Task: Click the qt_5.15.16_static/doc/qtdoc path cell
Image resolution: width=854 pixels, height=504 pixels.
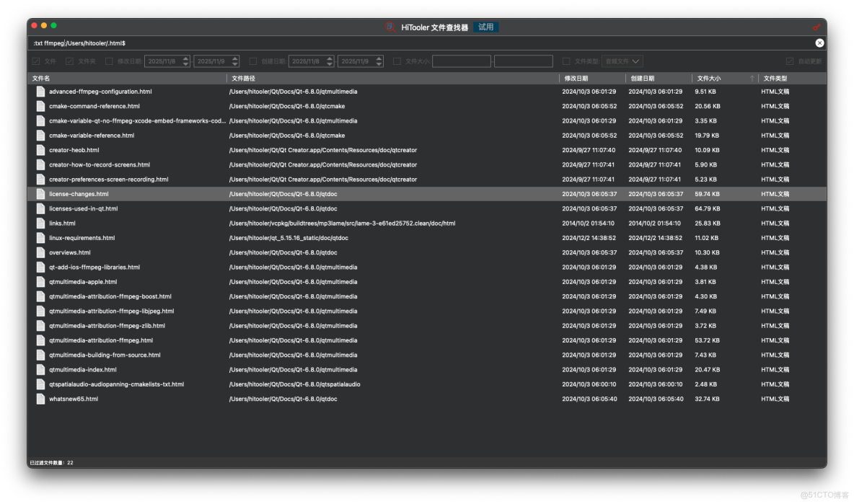Action: point(289,238)
